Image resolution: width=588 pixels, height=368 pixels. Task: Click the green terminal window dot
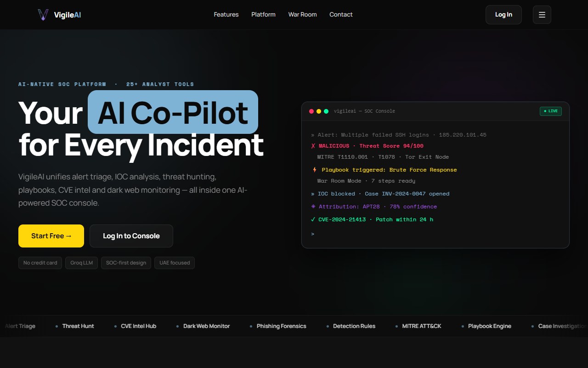(x=326, y=111)
